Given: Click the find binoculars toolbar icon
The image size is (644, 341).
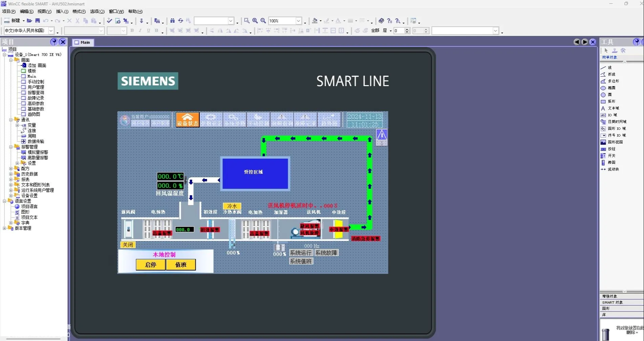Looking at the screenshot, I should click(x=172, y=21).
